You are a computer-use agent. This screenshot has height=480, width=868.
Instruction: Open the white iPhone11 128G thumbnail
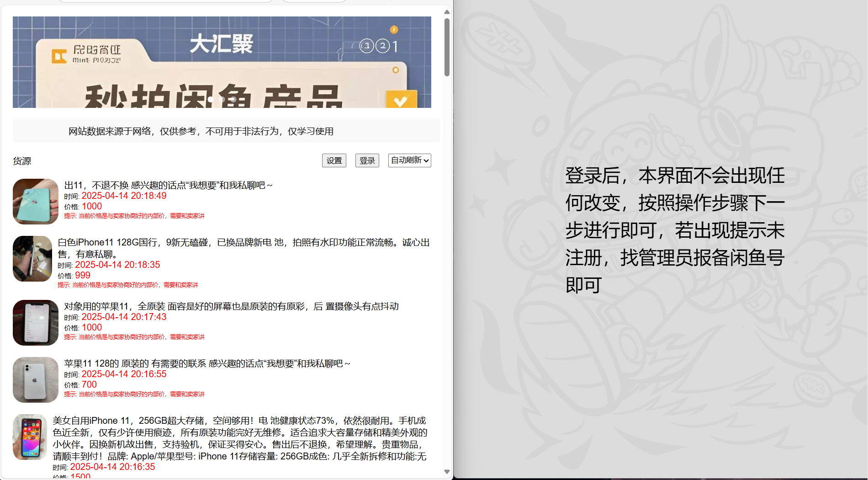[x=32, y=259]
